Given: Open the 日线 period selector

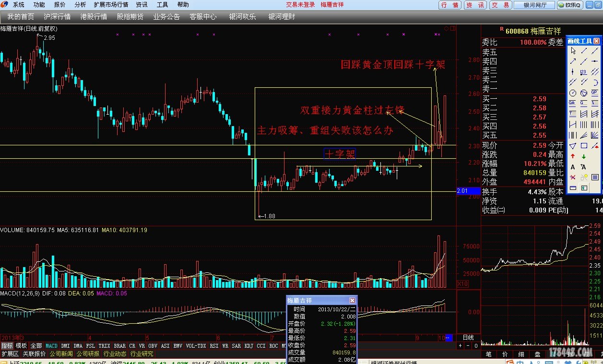Looking at the screenshot, I should [x=468, y=338].
